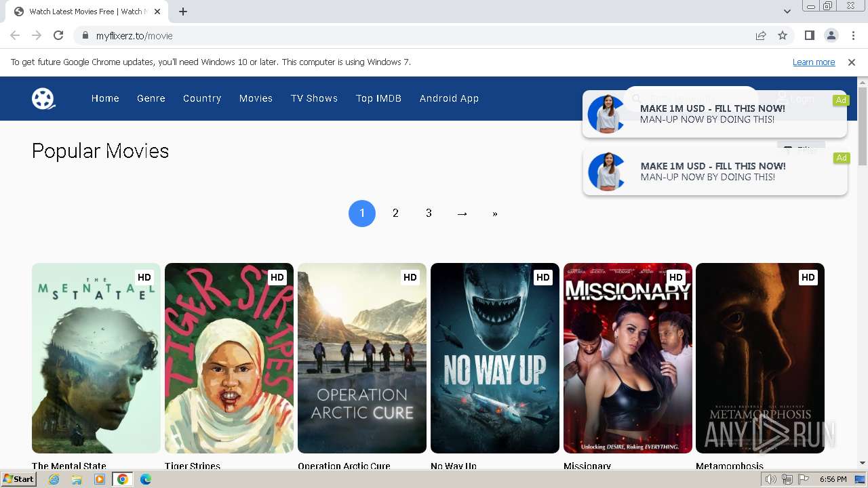Open the Windows Start menu
The width and height of the screenshot is (868, 488).
[19, 479]
